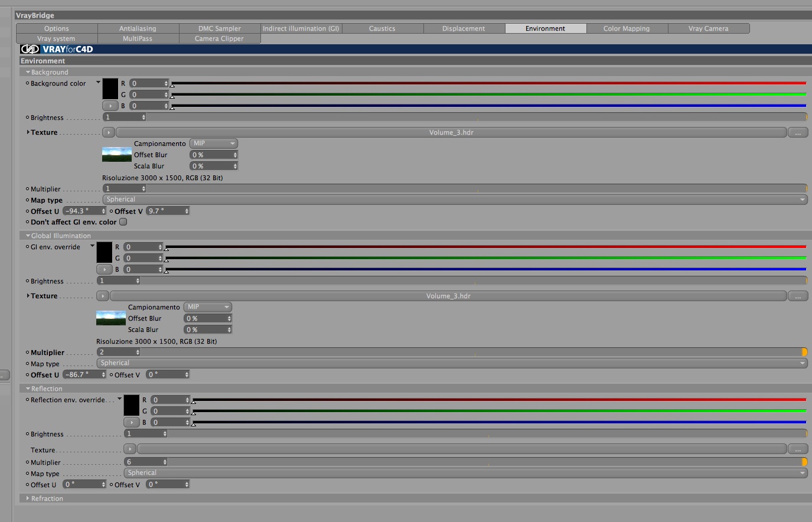The width and height of the screenshot is (812, 522).
Task: Open Background Map type Spherical dropdown
Action: [455, 200]
